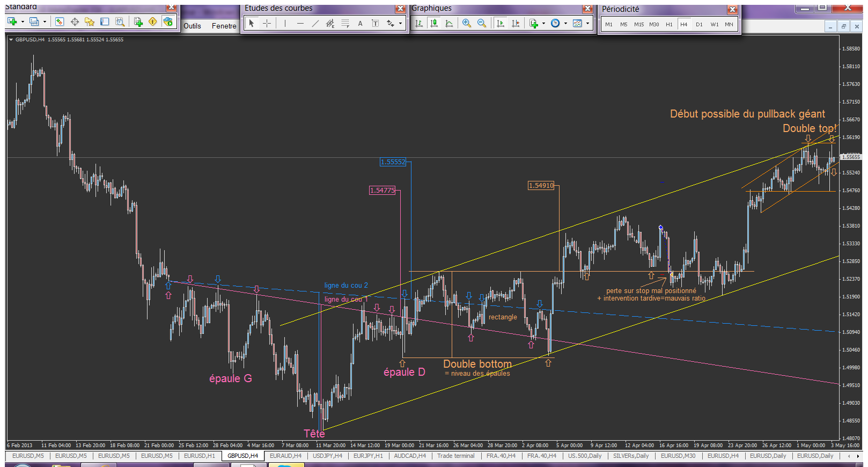
Task: Close the Etudes des courbes toolbar
Action: pos(400,9)
